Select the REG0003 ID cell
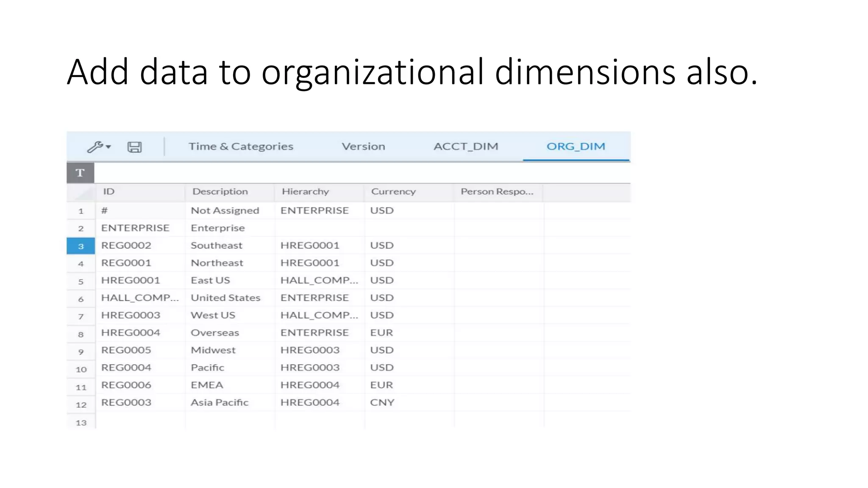868x488 pixels. (140, 402)
